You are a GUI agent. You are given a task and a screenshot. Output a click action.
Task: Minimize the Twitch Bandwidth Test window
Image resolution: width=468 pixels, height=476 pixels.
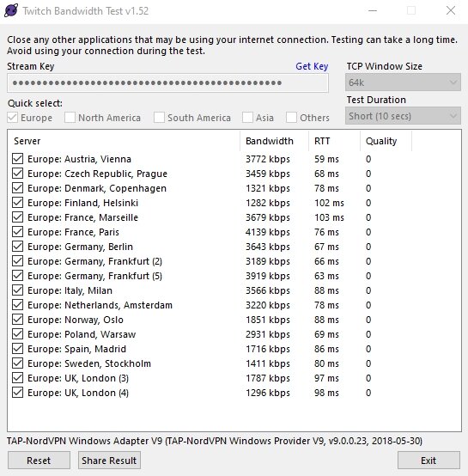[x=373, y=11]
